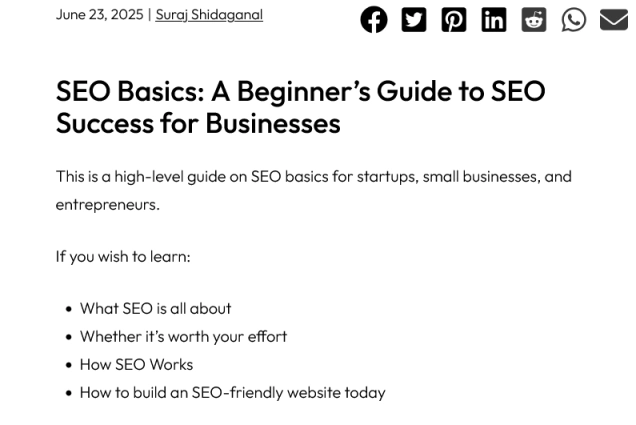Image resolution: width=636 pixels, height=425 pixels.
Task: Click the bullet dot before "How SEO Works"
Action: 68,366
